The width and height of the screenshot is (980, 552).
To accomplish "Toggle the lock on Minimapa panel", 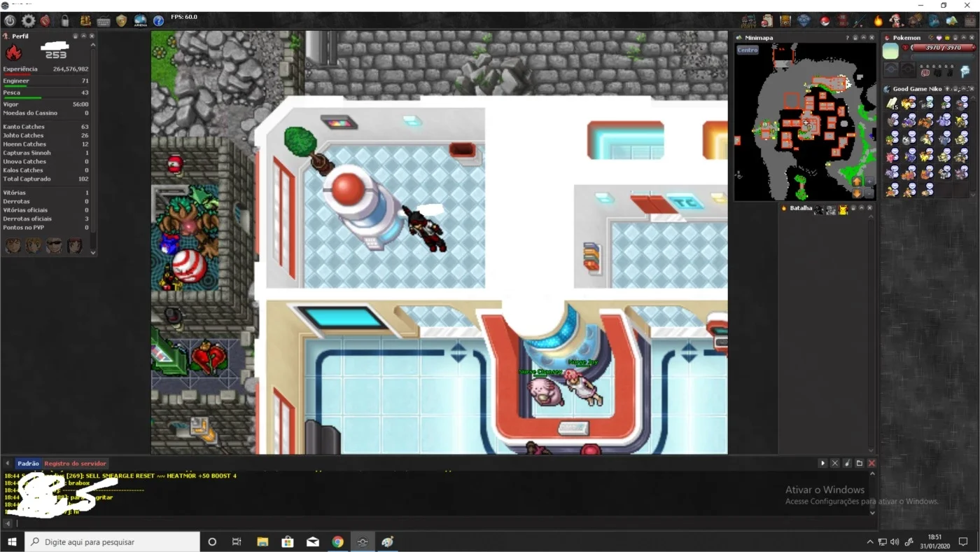I will [x=855, y=38].
